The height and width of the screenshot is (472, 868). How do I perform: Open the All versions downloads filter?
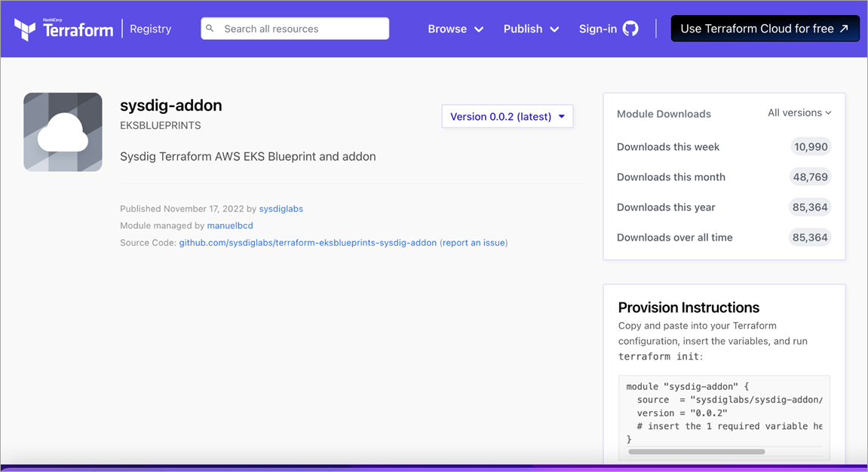point(799,113)
